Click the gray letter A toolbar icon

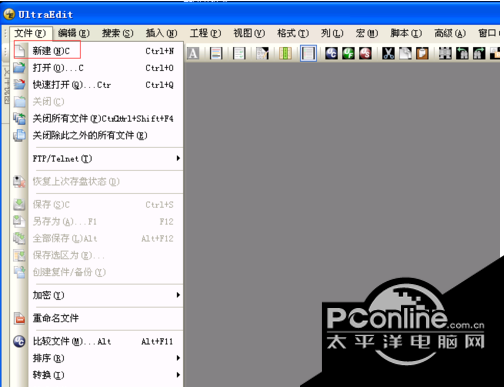[x=193, y=53]
